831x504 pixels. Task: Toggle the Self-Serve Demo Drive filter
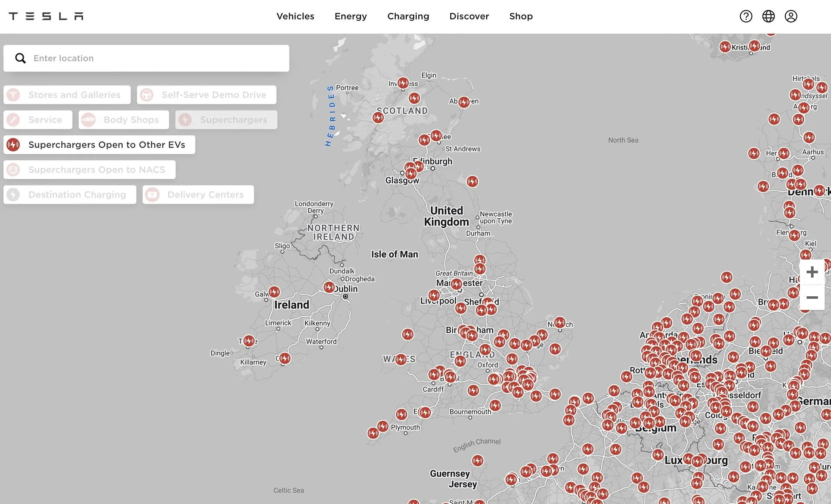207,95
